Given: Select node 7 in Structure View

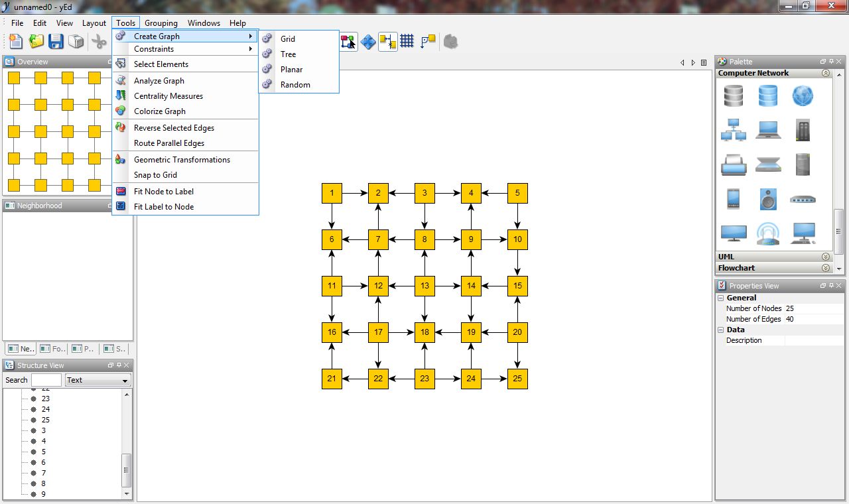Looking at the screenshot, I should click(x=43, y=473).
